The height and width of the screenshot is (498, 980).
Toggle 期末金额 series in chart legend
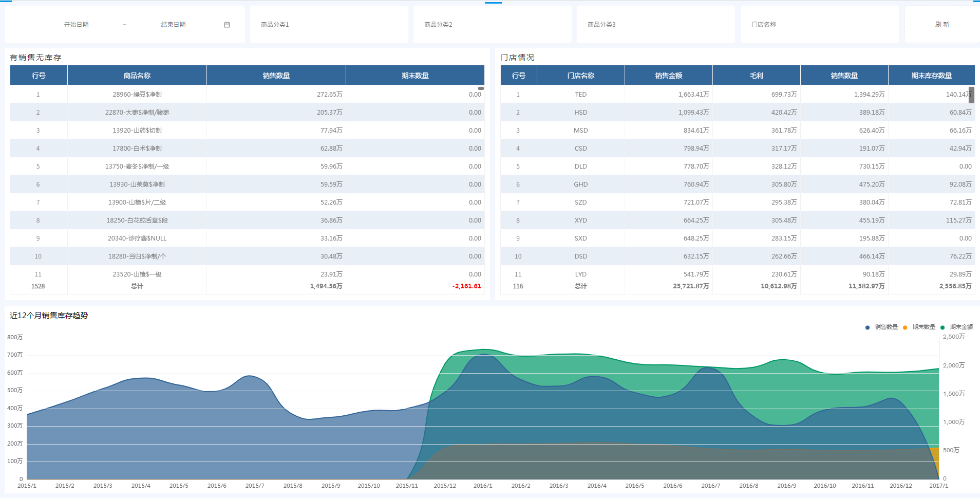(x=957, y=327)
